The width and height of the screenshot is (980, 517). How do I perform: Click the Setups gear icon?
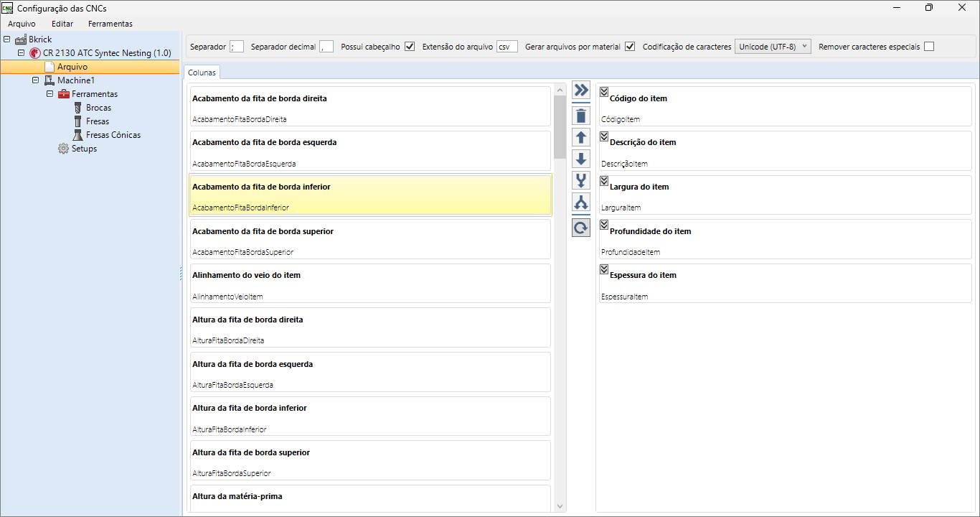coord(63,149)
